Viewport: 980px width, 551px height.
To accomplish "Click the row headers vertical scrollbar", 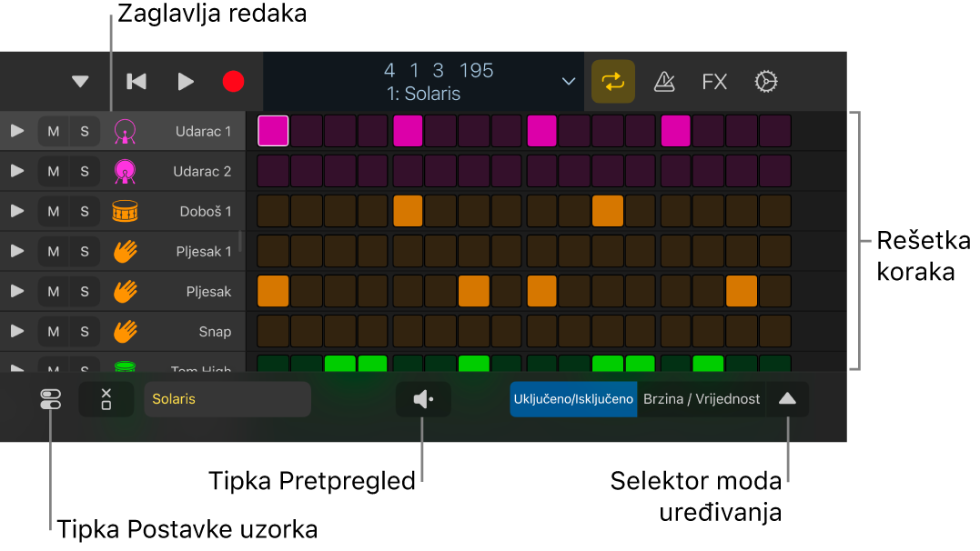I will click(240, 241).
